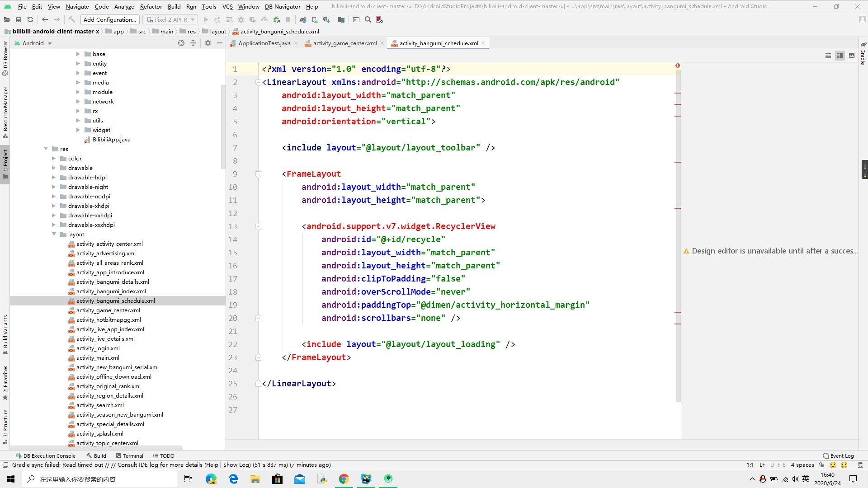
Task: Open the Refactor menu
Action: click(151, 6)
